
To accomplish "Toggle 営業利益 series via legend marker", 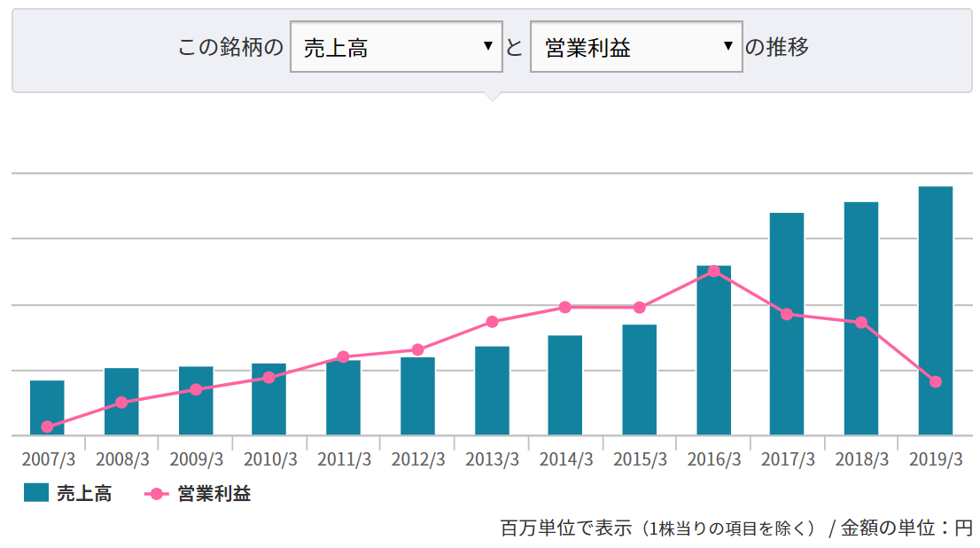I will click(x=156, y=494).
